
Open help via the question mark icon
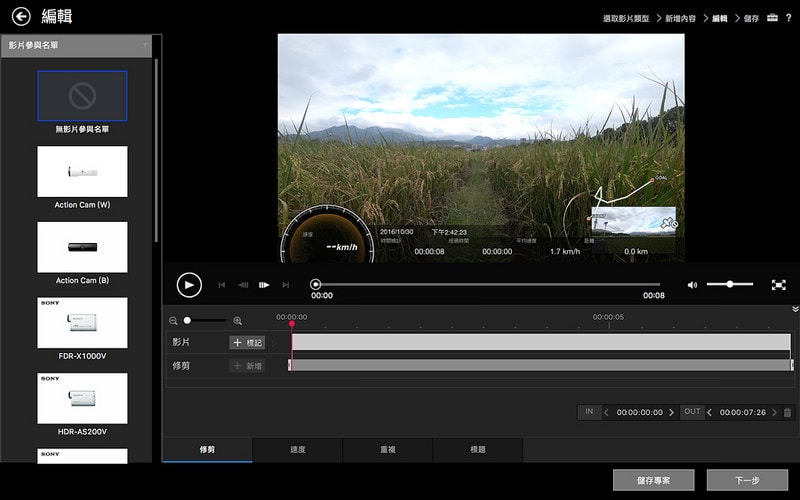788,18
